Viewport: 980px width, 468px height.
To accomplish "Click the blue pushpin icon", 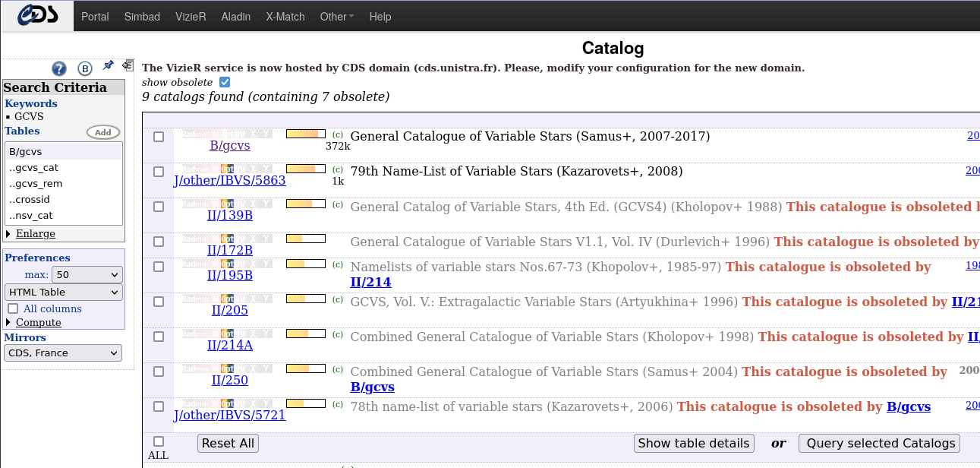I will click(108, 66).
